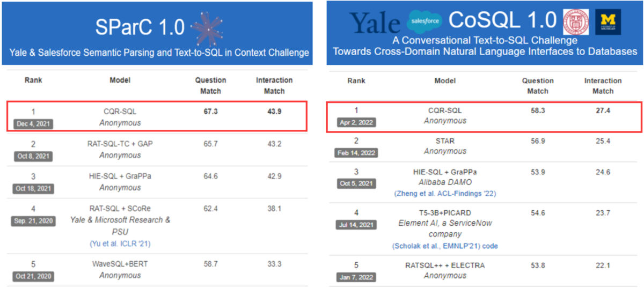
Task: Click the SParC 1.0 title heading
Action: (139, 26)
